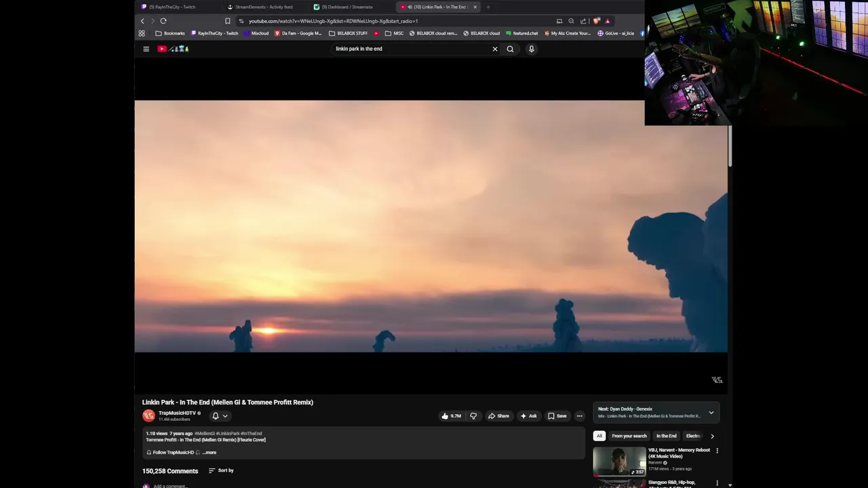
Task: Open the YouTube bookmark icon in bookmarks bar
Action: [376, 33]
